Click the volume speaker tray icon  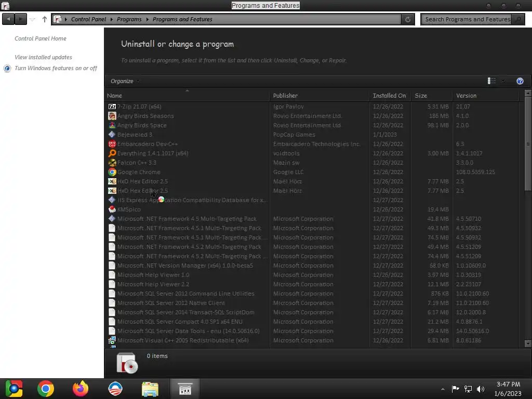[x=481, y=389]
